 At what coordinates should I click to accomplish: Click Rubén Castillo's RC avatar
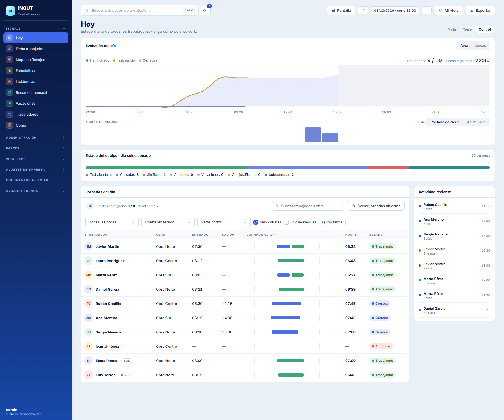click(88, 304)
